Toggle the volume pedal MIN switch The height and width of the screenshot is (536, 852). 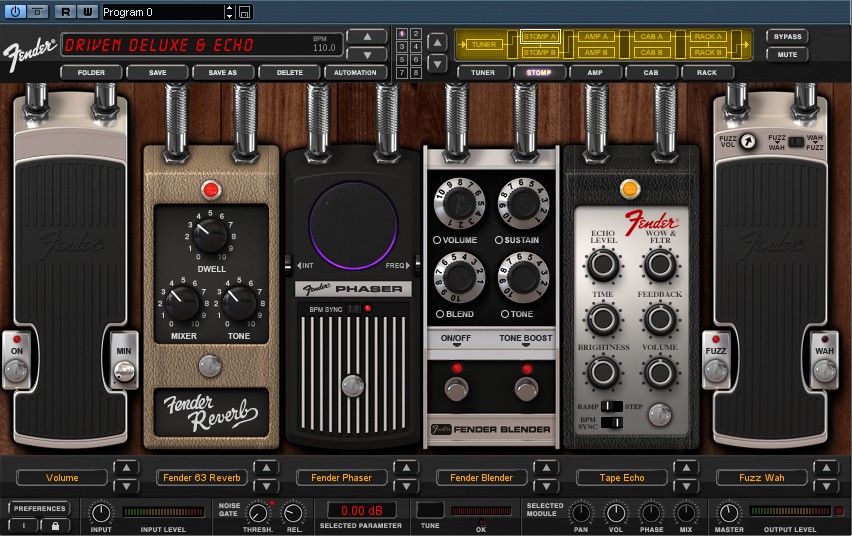click(124, 371)
